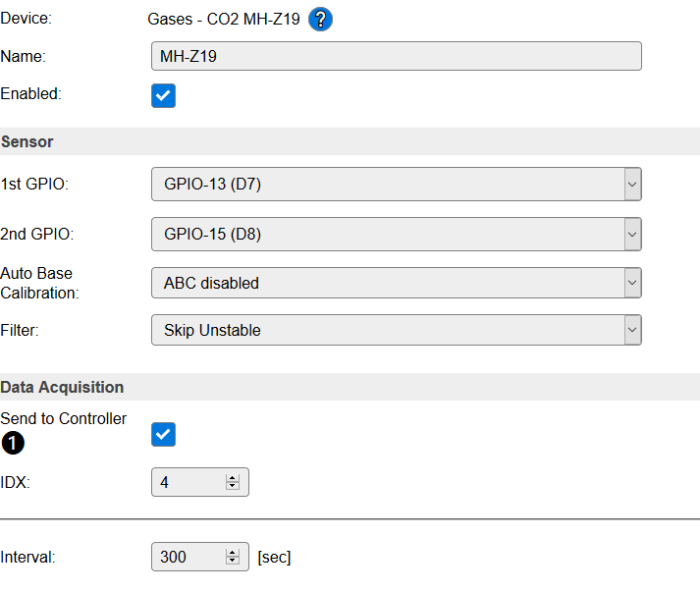Toggle the Send to Controller checkbox
700x592 pixels.
(164, 434)
